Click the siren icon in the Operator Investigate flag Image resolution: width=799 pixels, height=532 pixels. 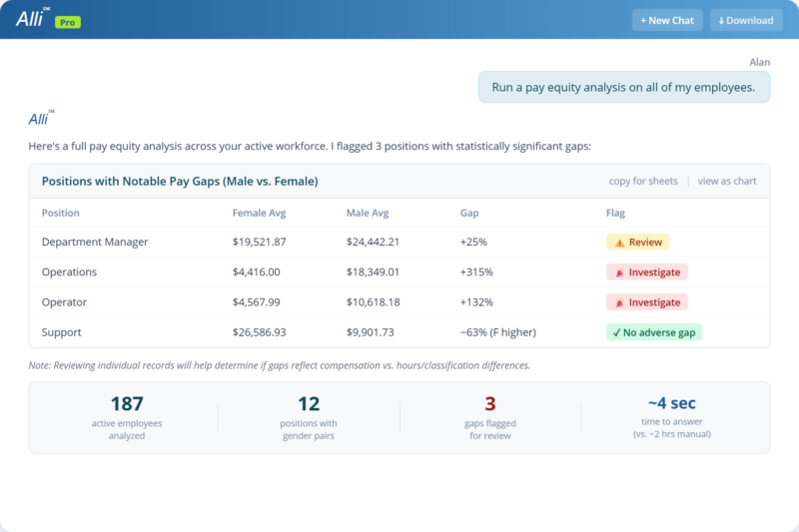619,302
